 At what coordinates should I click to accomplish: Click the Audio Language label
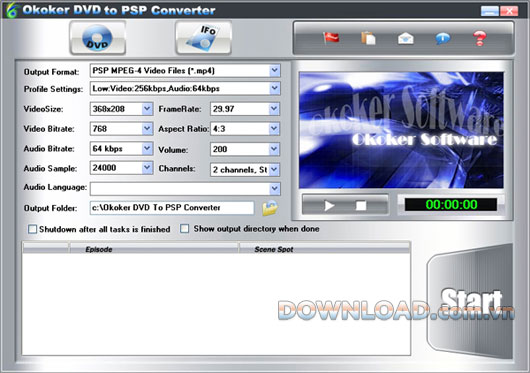(x=55, y=187)
